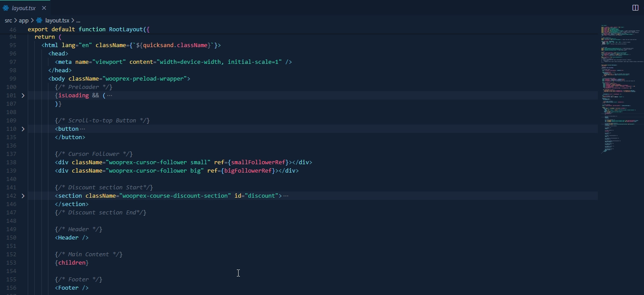Image resolution: width=644 pixels, height=295 pixels.
Task: Close the layout.tsx tab
Action: click(44, 7)
